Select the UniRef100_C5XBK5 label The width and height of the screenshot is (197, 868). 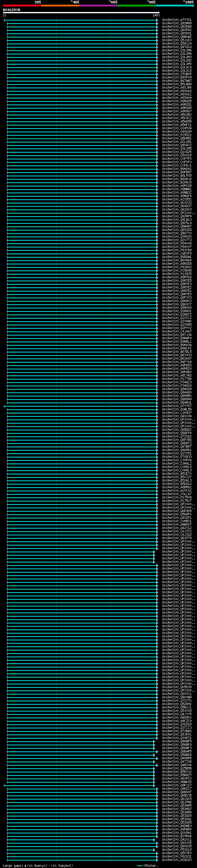pyautogui.click(x=176, y=74)
